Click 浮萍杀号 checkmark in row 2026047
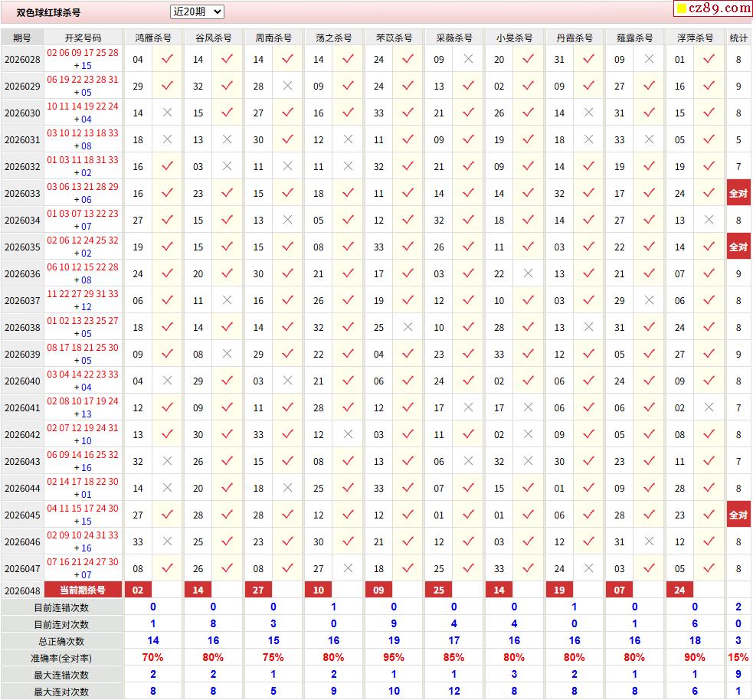753x700 pixels. click(x=709, y=568)
